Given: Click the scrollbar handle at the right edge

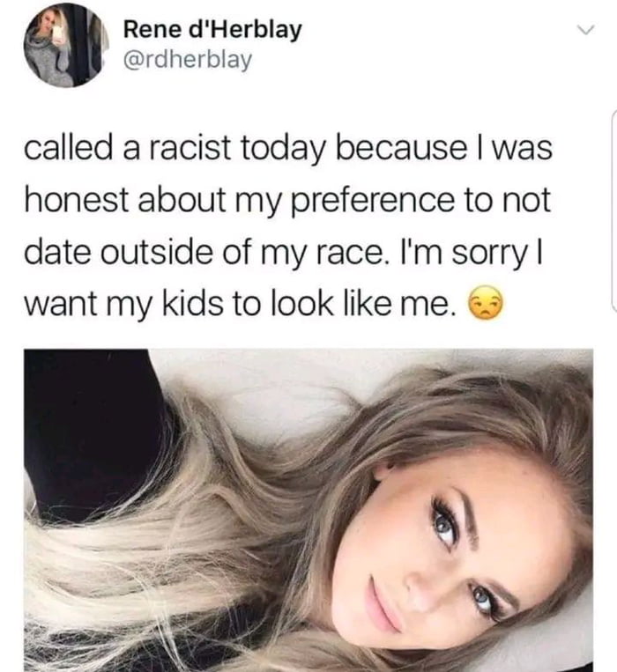Looking at the screenshot, I should [613, 209].
